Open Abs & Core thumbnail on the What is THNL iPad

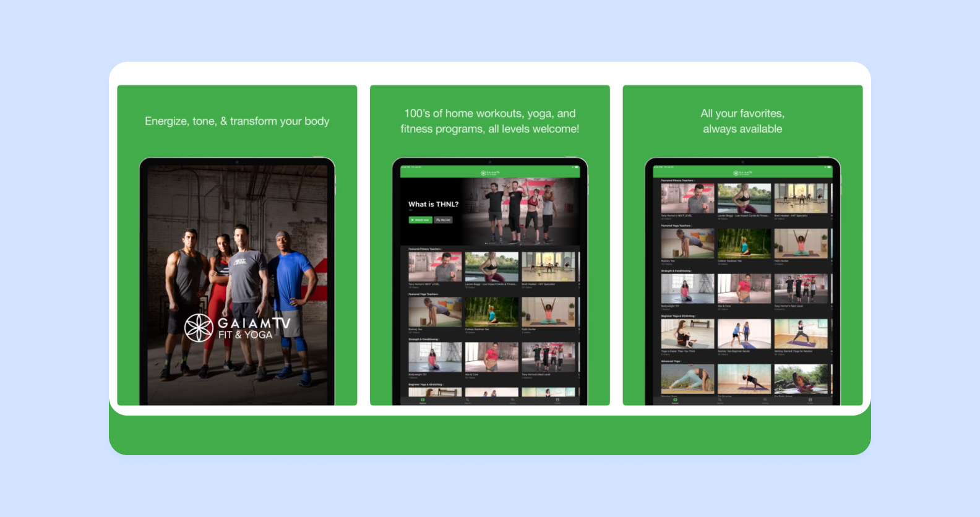point(492,357)
